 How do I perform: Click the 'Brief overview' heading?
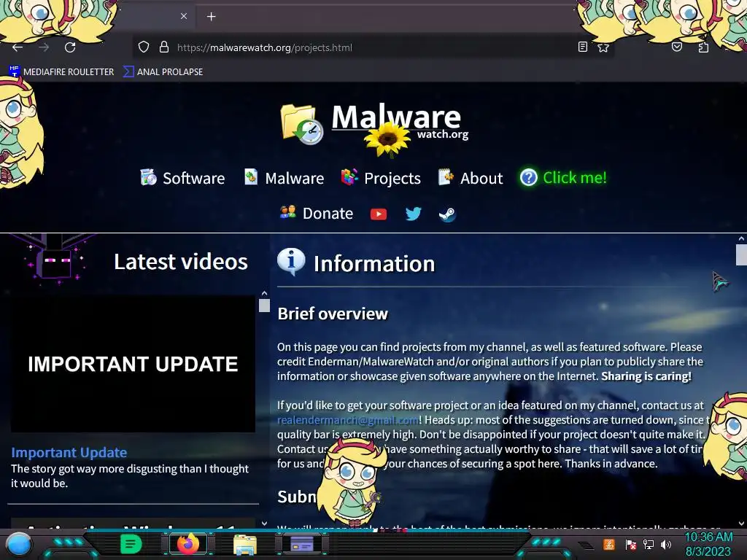click(333, 314)
